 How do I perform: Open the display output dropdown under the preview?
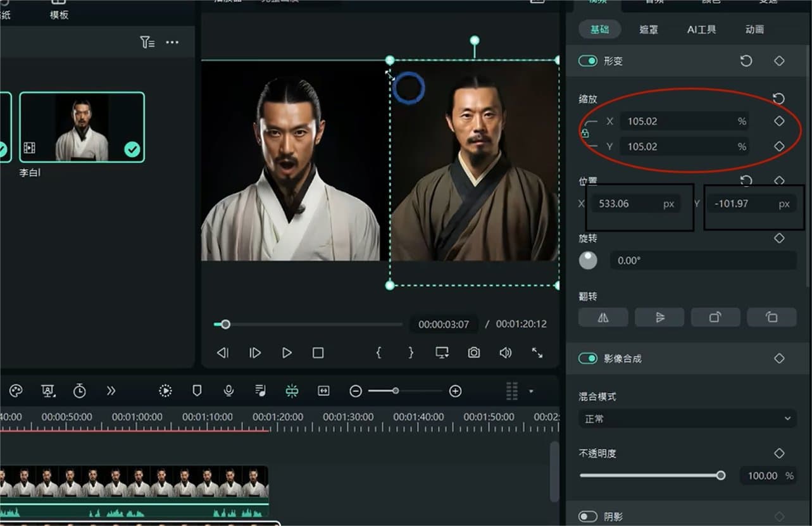tap(442, 353)
